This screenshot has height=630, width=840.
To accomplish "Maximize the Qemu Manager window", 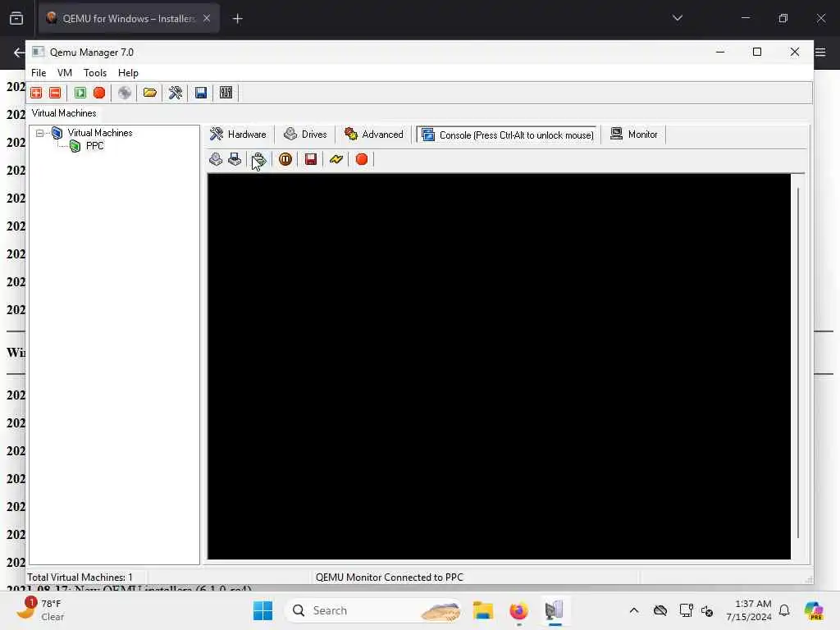I will (x=757, y=52).
